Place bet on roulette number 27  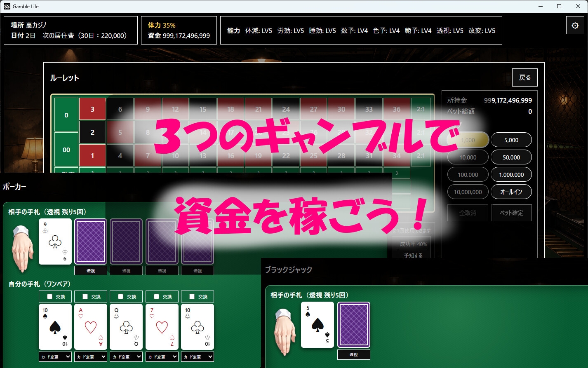click(x=314, y=109)
